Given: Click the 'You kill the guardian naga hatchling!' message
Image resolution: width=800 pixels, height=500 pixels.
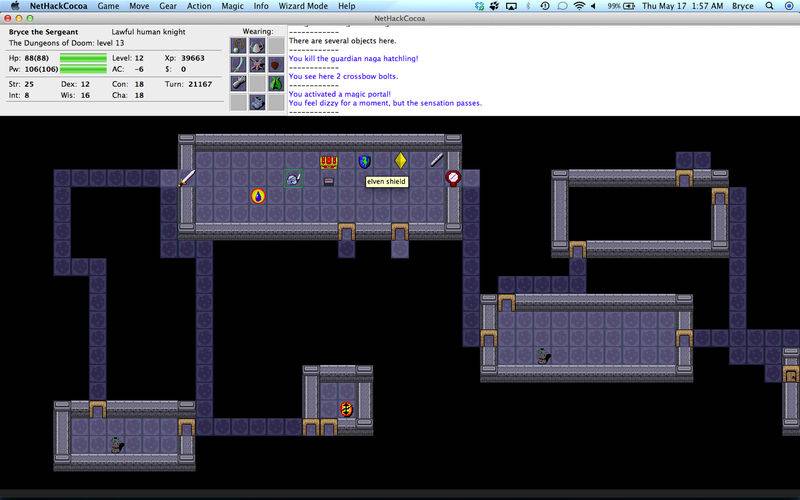Looking at the screenshot, I should (x=354, y=59).
